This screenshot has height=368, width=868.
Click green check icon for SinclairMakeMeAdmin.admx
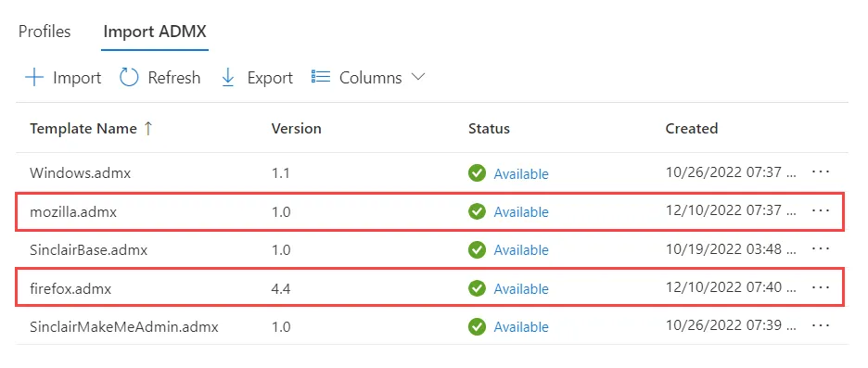(x=477, y=326)
